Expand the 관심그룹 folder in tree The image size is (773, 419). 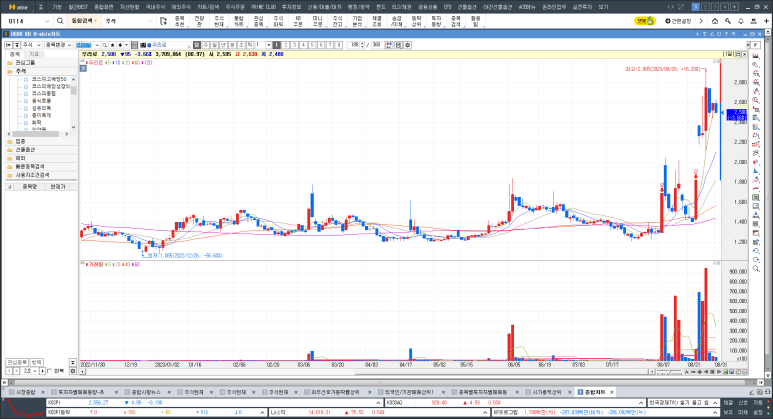coord(20,62)
